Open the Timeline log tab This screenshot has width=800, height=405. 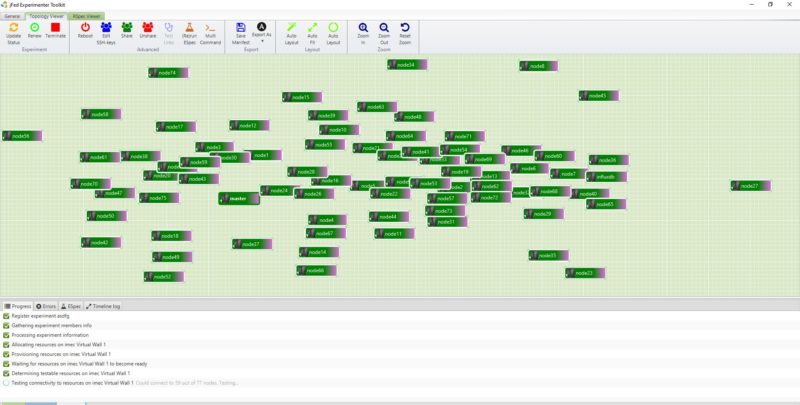click(x=104, y=306)
